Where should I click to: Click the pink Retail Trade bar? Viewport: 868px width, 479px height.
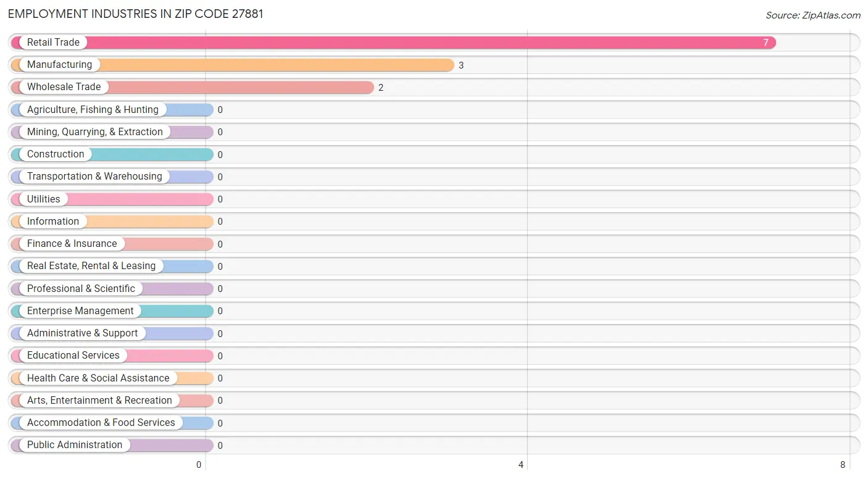393,43
